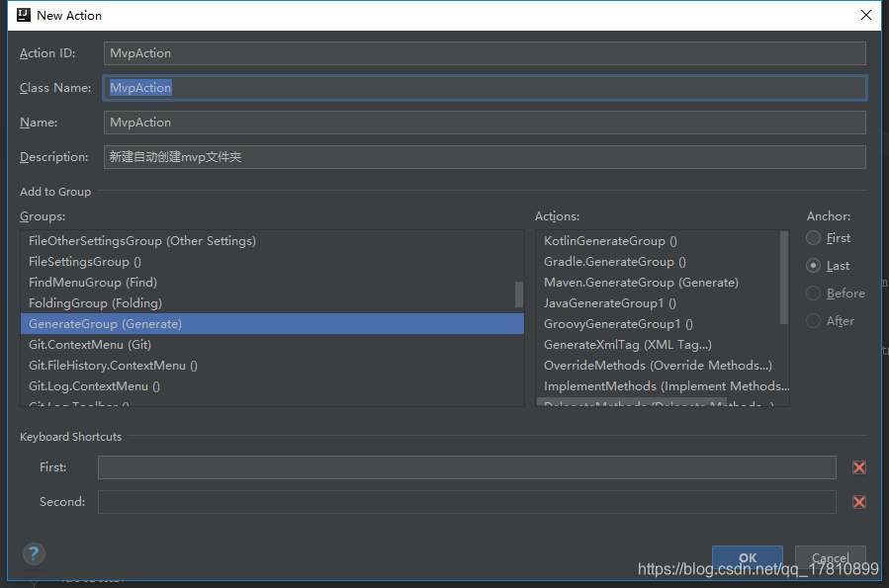
Task: Clear the Second keyboard shortcut with red X
Action: click(x=859, y=502)
